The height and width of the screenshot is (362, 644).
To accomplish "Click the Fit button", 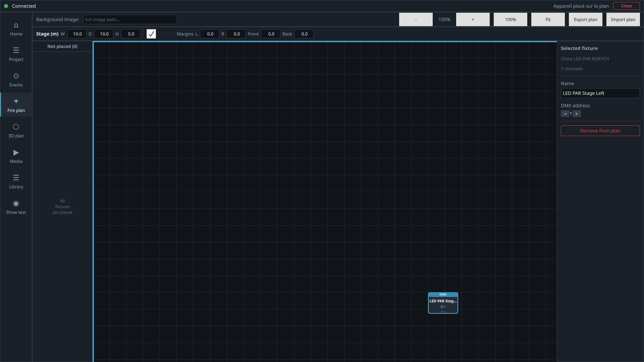I will [x=548, y=19].
